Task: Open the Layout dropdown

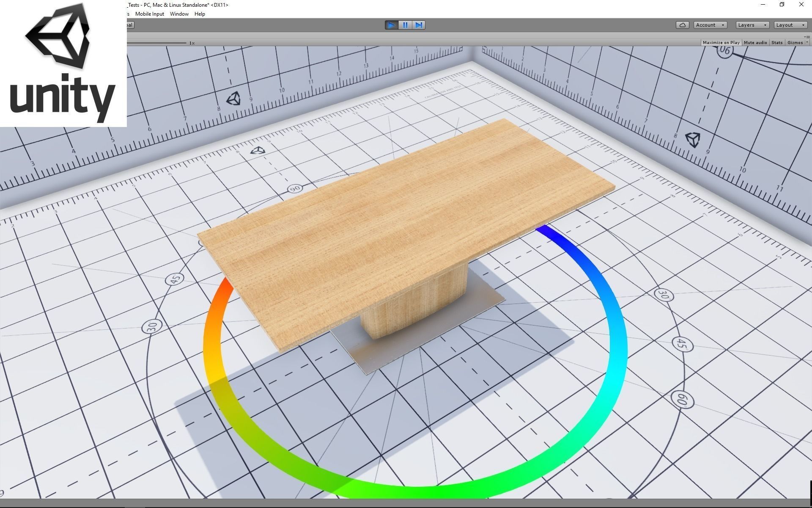Action: [x=790, y=25]
